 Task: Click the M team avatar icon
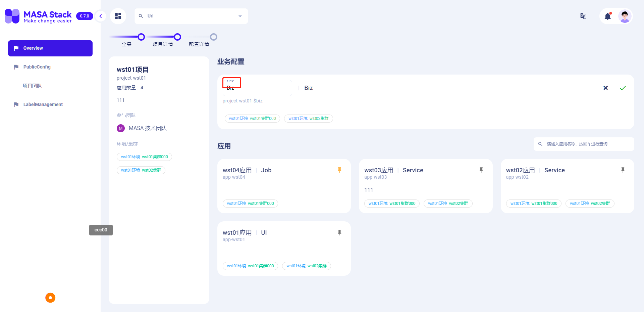click(121, 128)
